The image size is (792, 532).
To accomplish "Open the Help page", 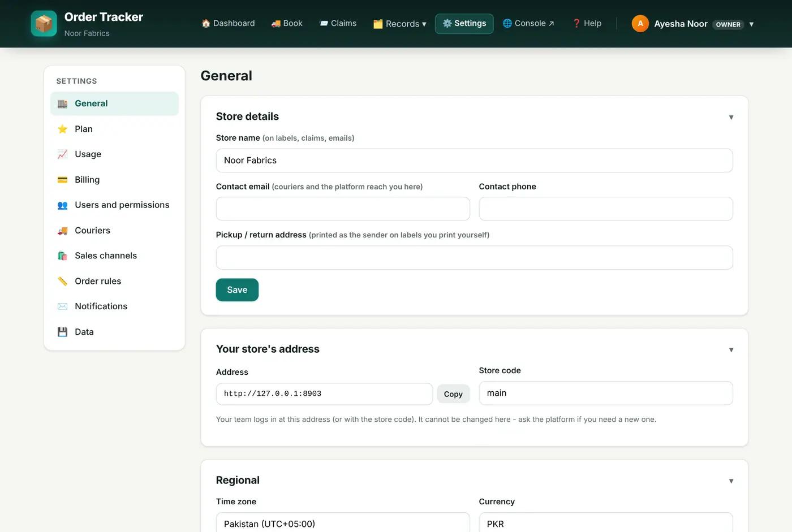I will [587, 24].
